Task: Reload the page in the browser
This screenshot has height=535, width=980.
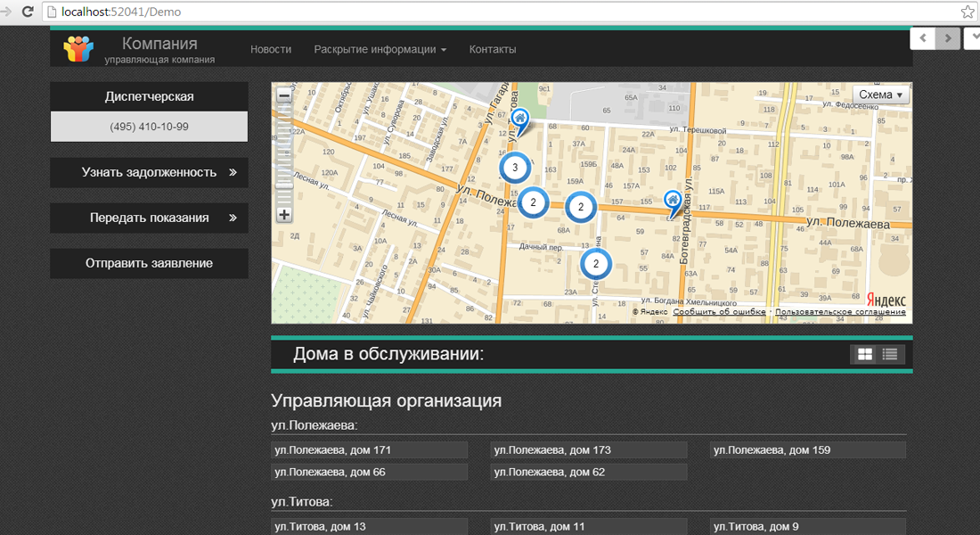Action: (28, 12)
